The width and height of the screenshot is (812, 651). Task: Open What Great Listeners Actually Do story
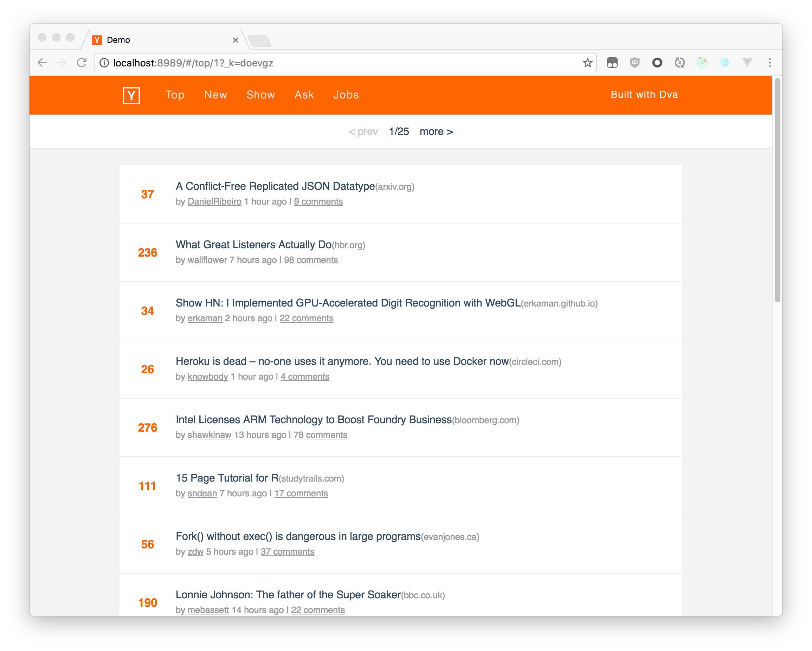click(253, 245)
